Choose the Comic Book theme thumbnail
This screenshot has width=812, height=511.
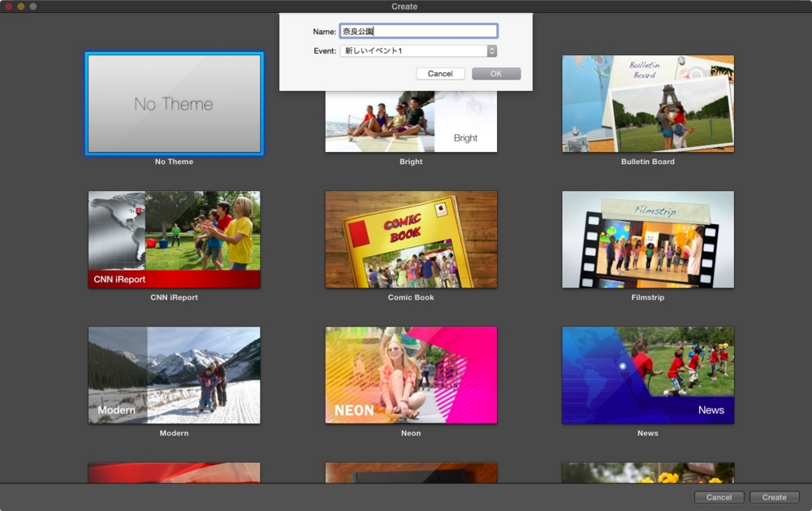[x=411, y=240]
